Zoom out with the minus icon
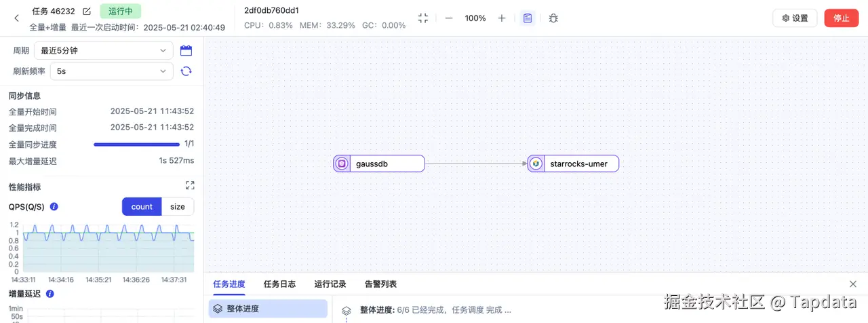Image resolution: width=868 pixels, height=323 pixels. pos(448,18)
